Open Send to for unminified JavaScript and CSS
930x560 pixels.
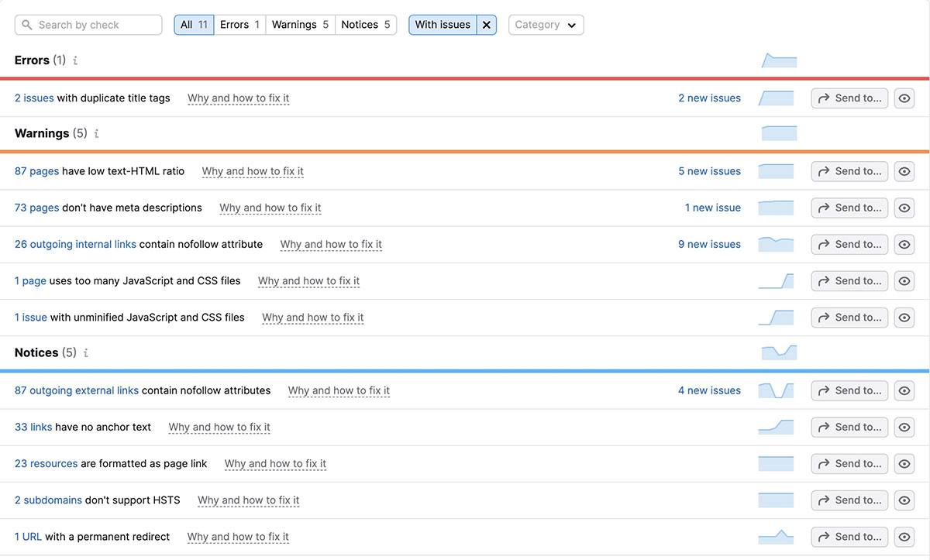coord(849,318)
